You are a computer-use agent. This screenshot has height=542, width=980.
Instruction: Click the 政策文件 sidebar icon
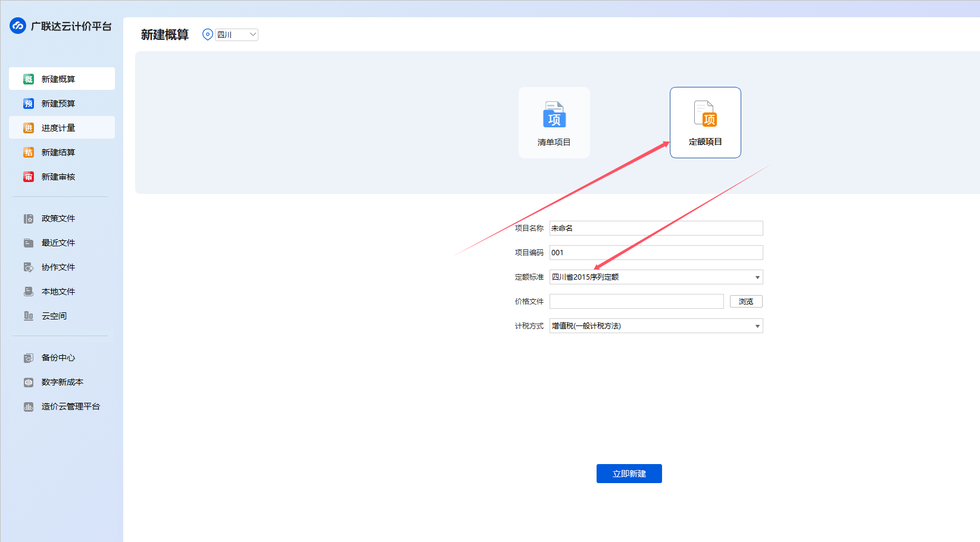tap(29, 218)
